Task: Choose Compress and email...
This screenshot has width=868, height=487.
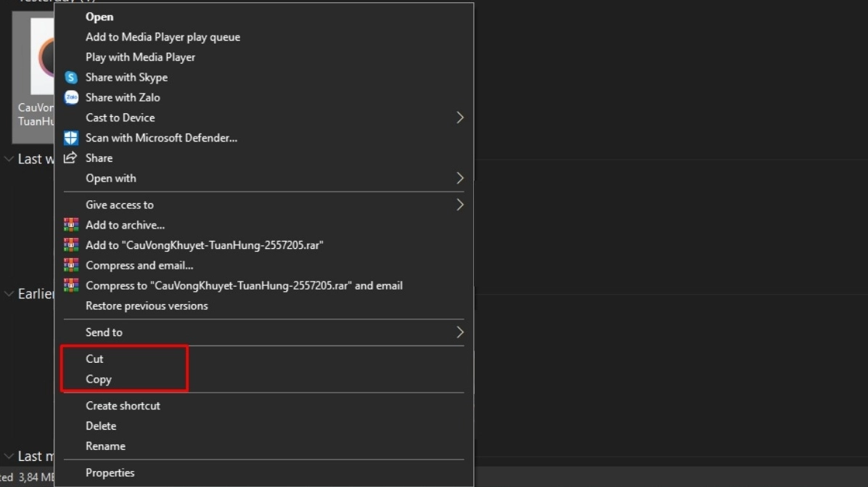Action: pyautogui.click(x=263, y=265)
